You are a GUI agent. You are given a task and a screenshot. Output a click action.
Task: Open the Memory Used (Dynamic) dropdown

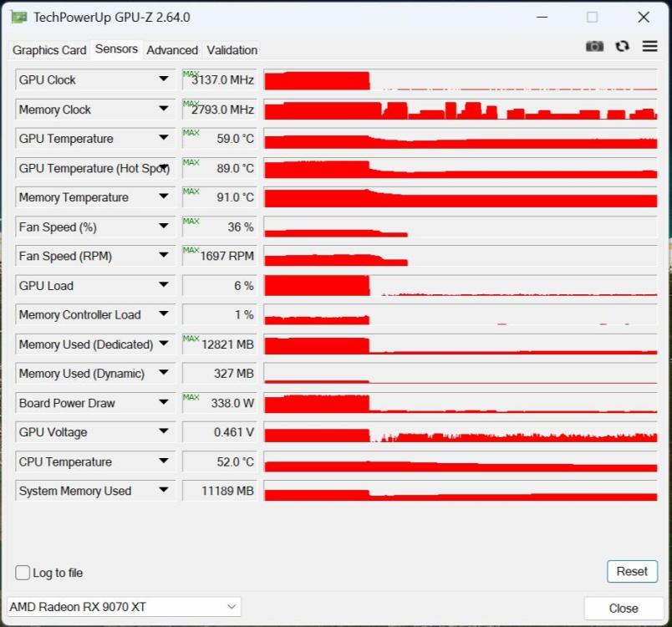pos(163,373)
